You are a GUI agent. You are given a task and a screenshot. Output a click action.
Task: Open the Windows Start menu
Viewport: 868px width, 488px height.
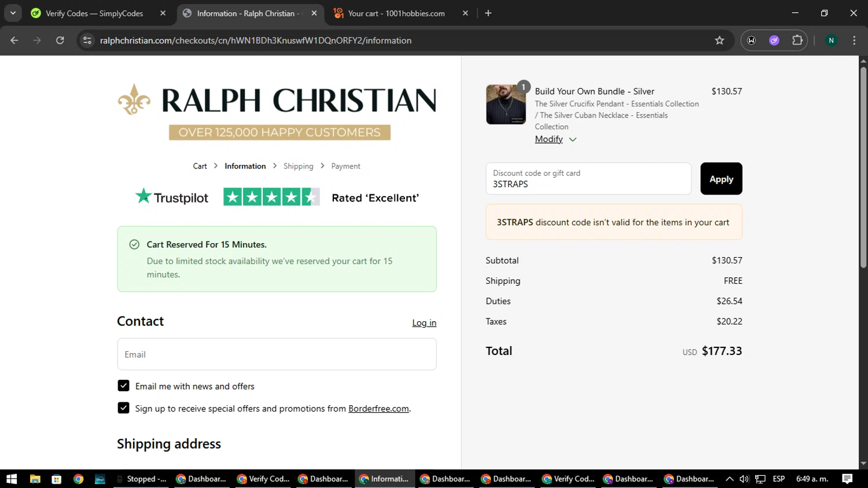(12, 479)
